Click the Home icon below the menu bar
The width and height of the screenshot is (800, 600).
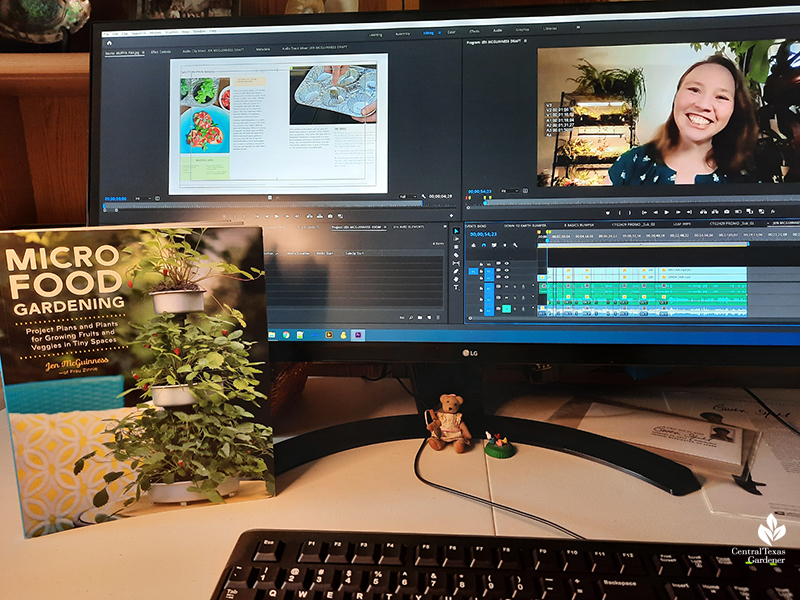(x=109, y=43)
